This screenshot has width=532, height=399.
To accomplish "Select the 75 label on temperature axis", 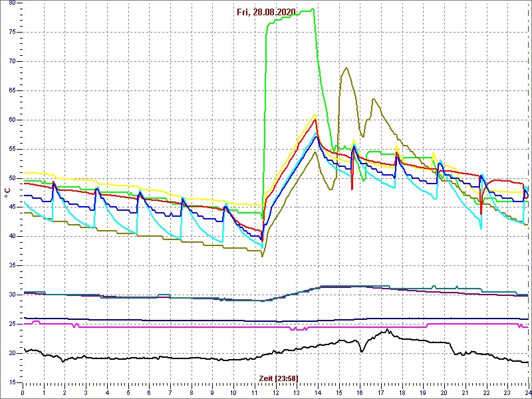I will pyautogui.click(x=12, y=32).
